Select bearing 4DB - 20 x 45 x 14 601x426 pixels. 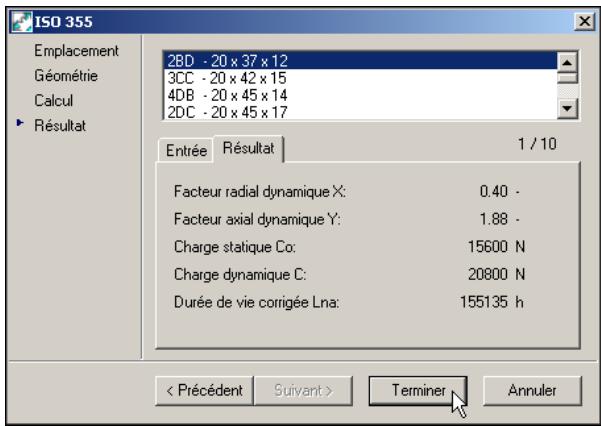coord(360,95)
